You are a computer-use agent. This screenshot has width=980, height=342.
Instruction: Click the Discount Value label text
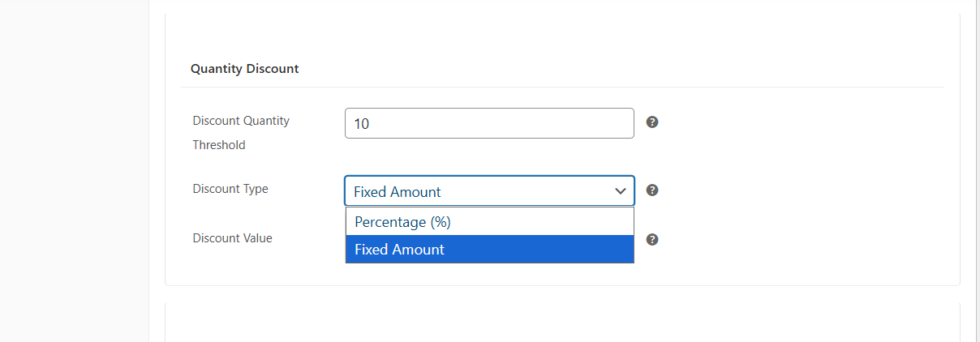[x=232, y=238]
